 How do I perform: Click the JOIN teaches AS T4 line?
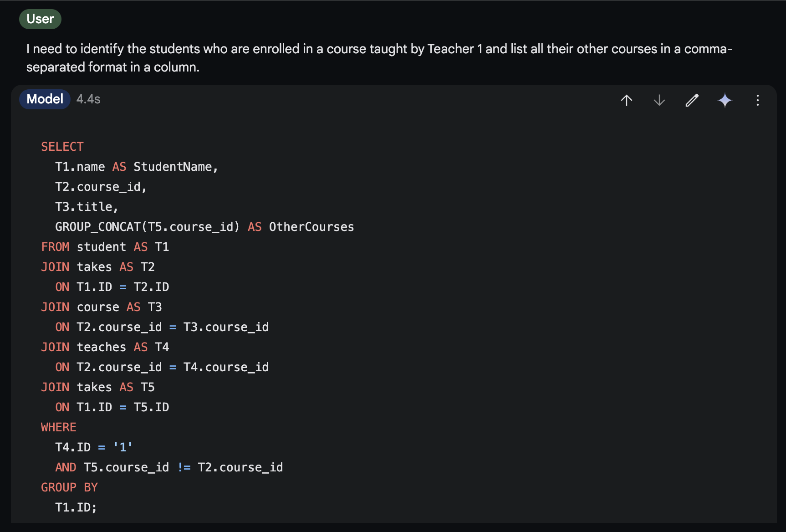click(105, 347)
